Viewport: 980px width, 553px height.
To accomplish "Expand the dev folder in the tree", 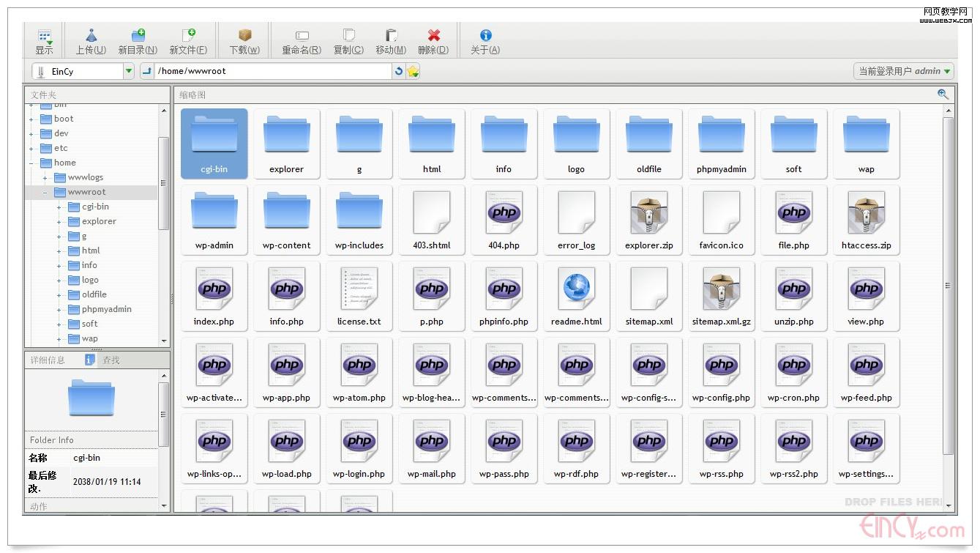I will pos(31,134).
